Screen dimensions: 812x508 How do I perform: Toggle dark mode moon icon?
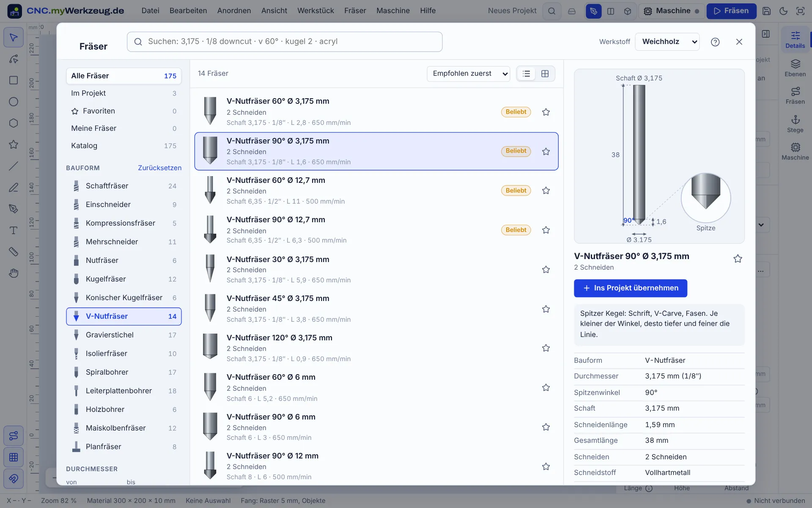[x=783, y=11]
